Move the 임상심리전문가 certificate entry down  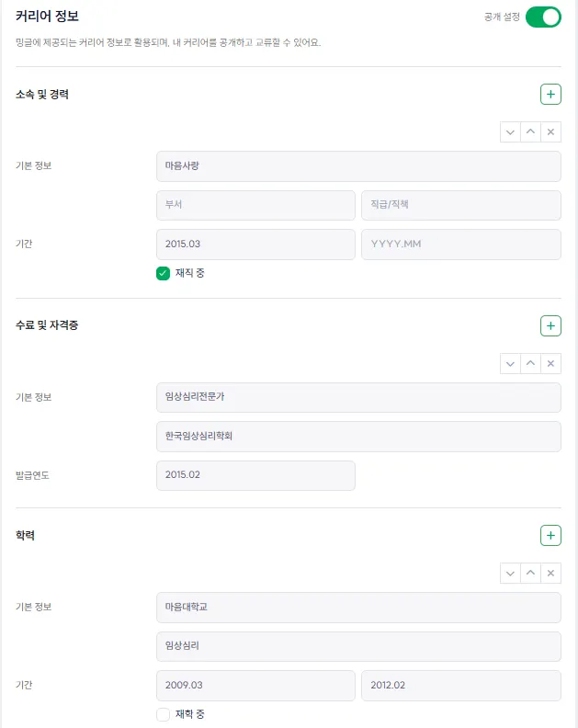(510, 364)
